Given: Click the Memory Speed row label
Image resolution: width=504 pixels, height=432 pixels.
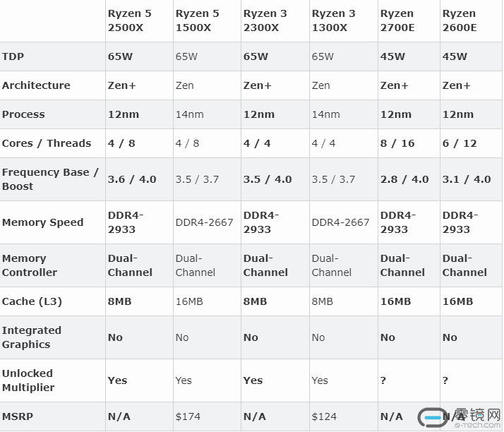Looking at the screenshot, I should pyautogui.click(x=42, y=222).
